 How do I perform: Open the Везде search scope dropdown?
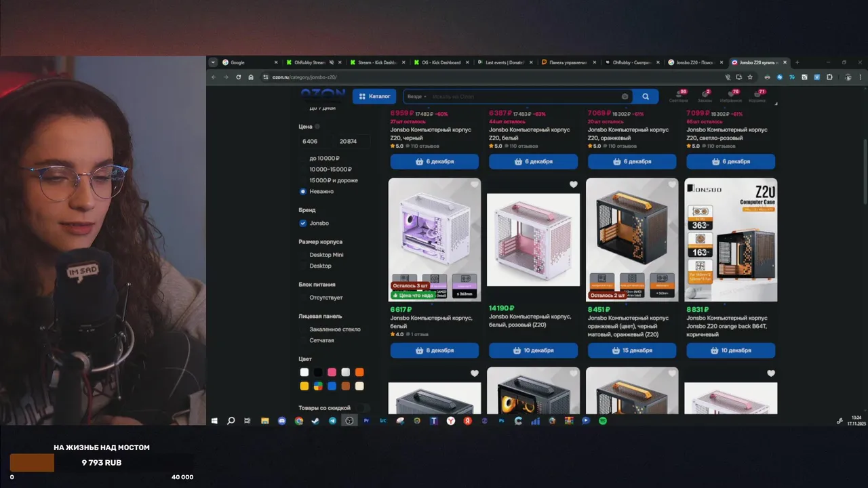tap(416, 96)
